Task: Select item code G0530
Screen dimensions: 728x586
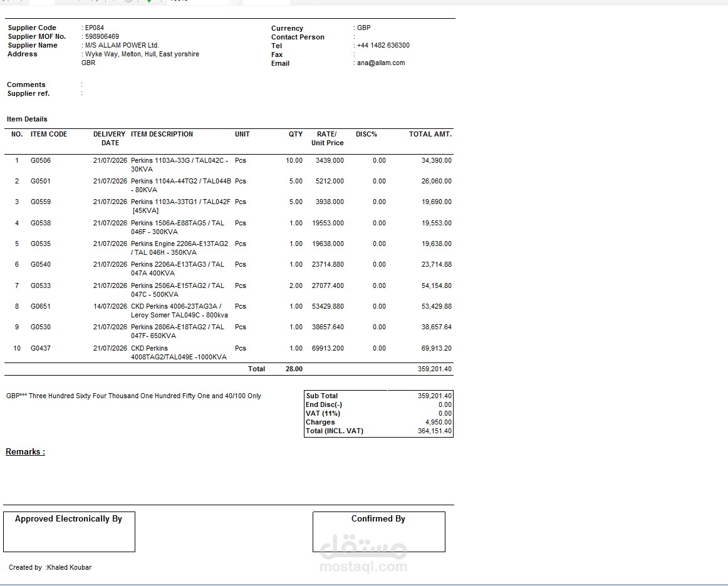Action: (x=41, y=327)
